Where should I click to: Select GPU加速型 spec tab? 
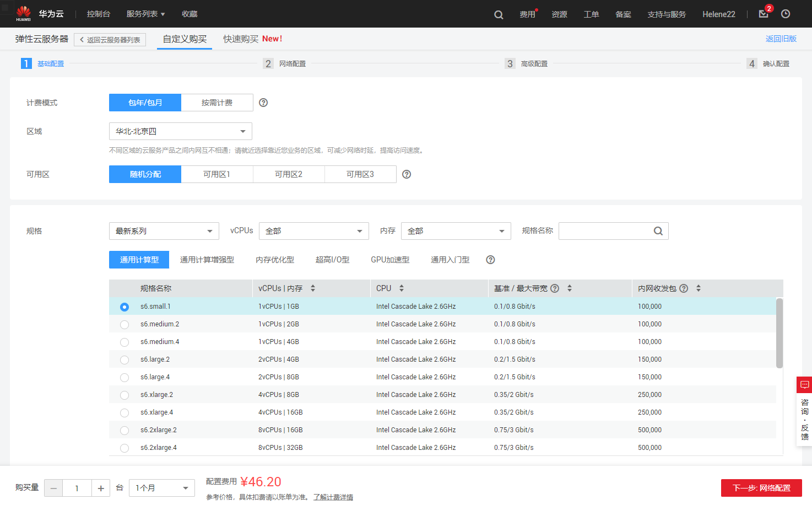point(390,260)
